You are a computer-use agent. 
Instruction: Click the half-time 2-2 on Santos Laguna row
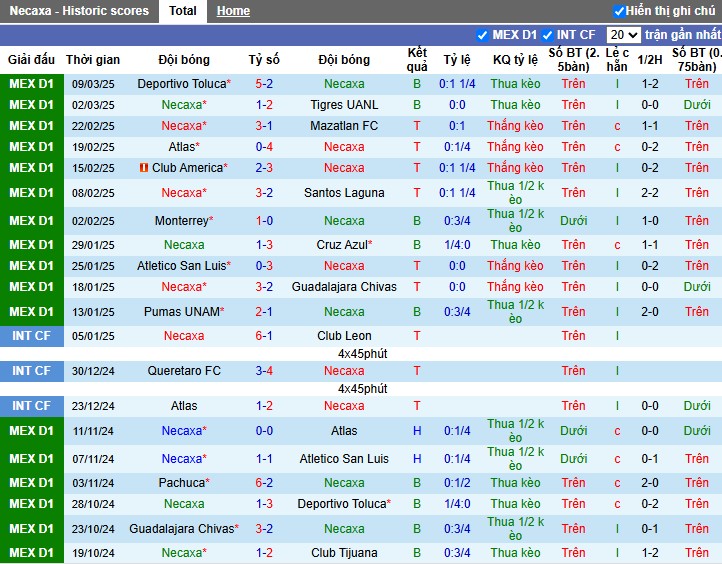pyautogui.click(x=650, y=193)
